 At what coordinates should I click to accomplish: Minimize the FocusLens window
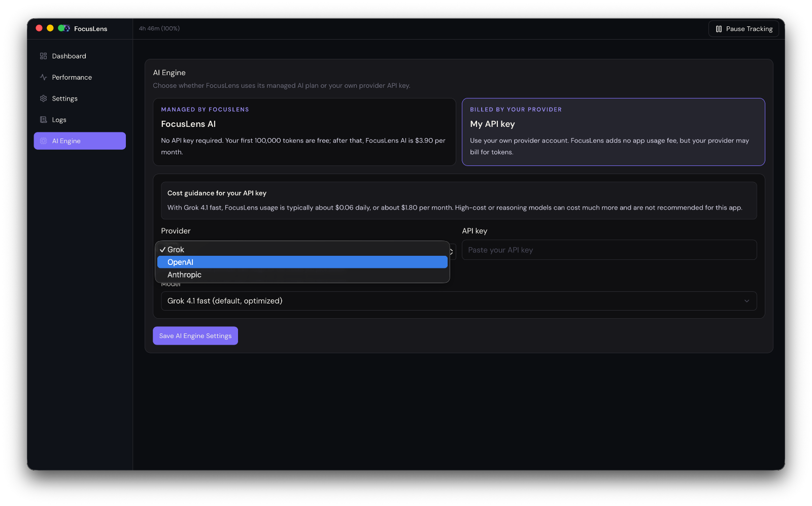(50, 28)
